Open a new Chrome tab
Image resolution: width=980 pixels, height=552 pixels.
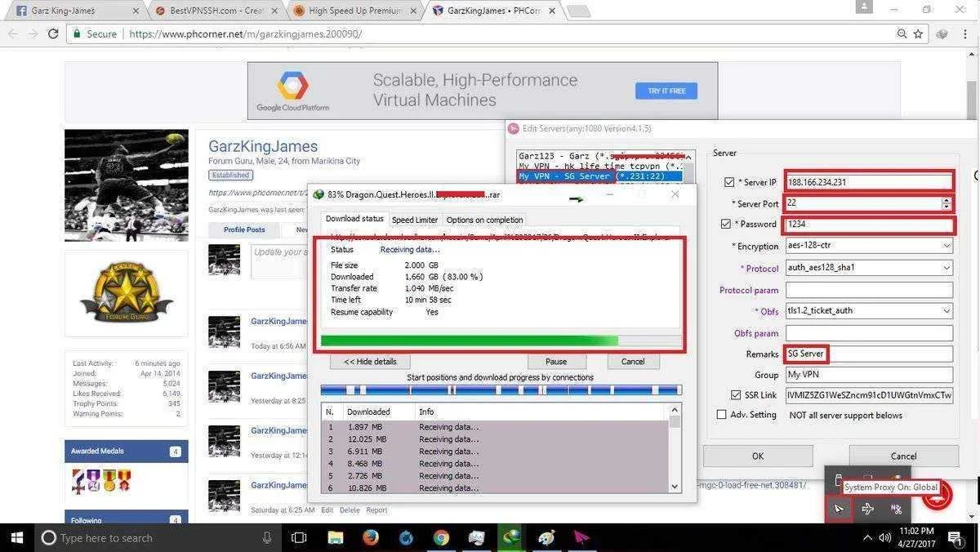pos(578,11)
